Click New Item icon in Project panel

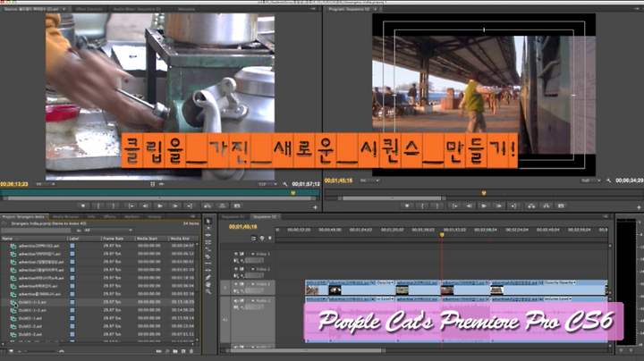pos(183,351)
